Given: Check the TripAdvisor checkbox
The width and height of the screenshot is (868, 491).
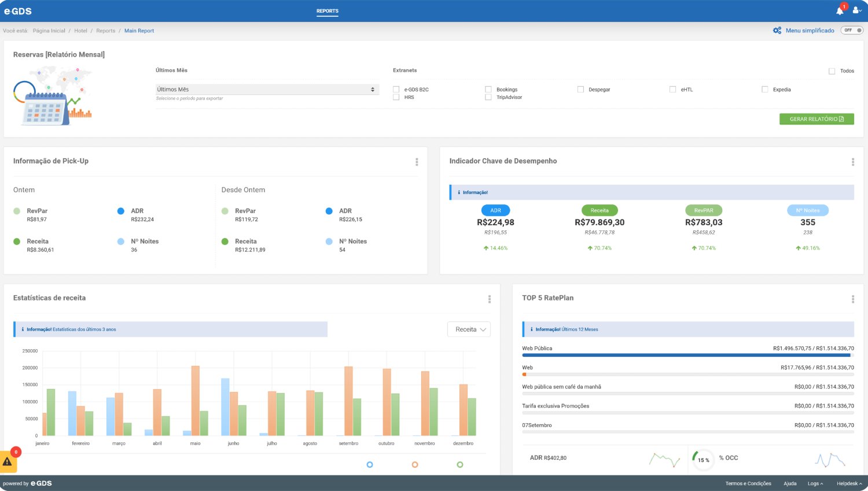Looking at the screenshot, I should (488, 97).
